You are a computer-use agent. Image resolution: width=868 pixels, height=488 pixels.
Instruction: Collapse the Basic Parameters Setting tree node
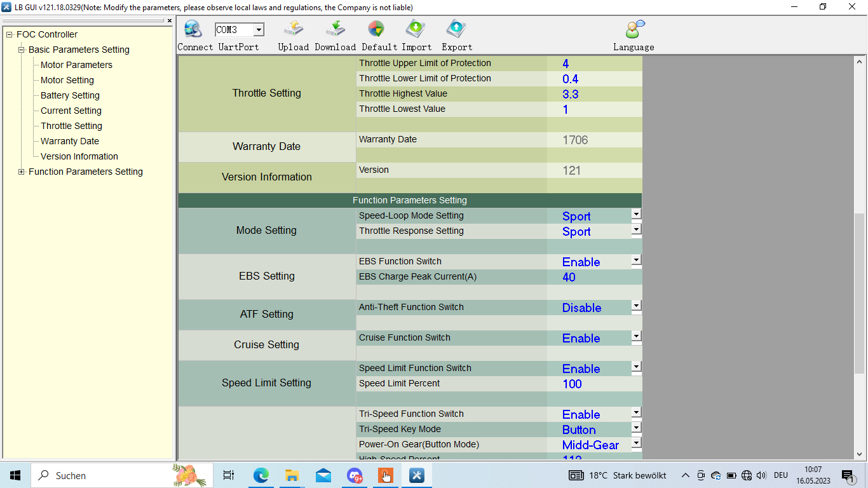(x=22, y=50)
